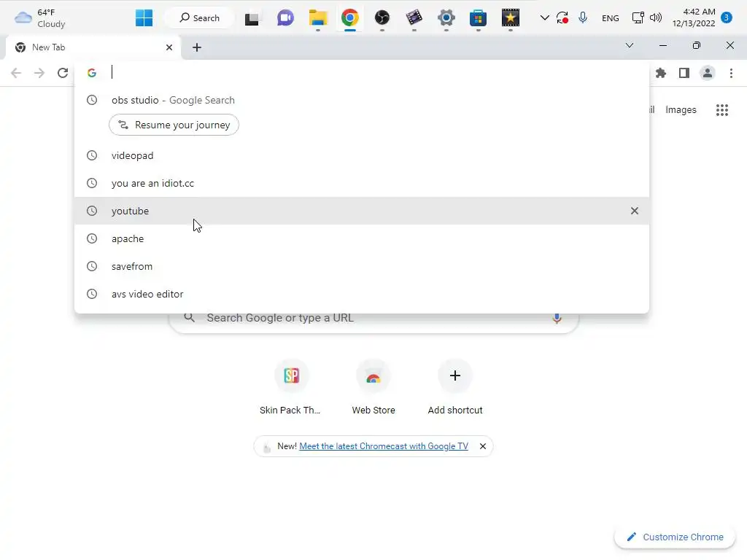
Task: Click Customize Chrome
Action: click(676, 537)
